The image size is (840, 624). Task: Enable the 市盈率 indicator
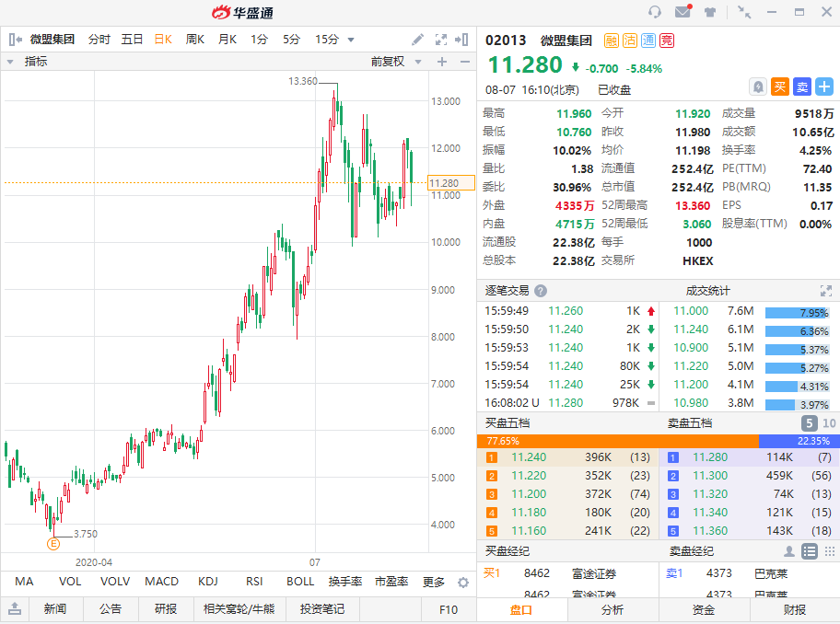pos(391,582)
